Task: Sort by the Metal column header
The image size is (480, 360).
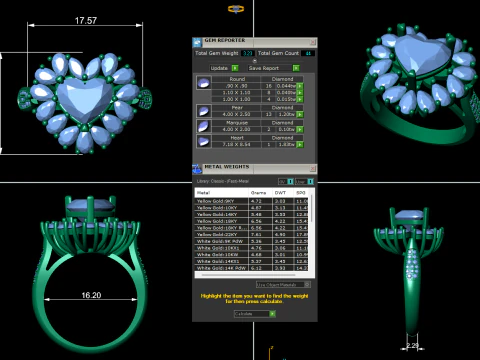Action: pyautogui.click(x=222, y=193)
